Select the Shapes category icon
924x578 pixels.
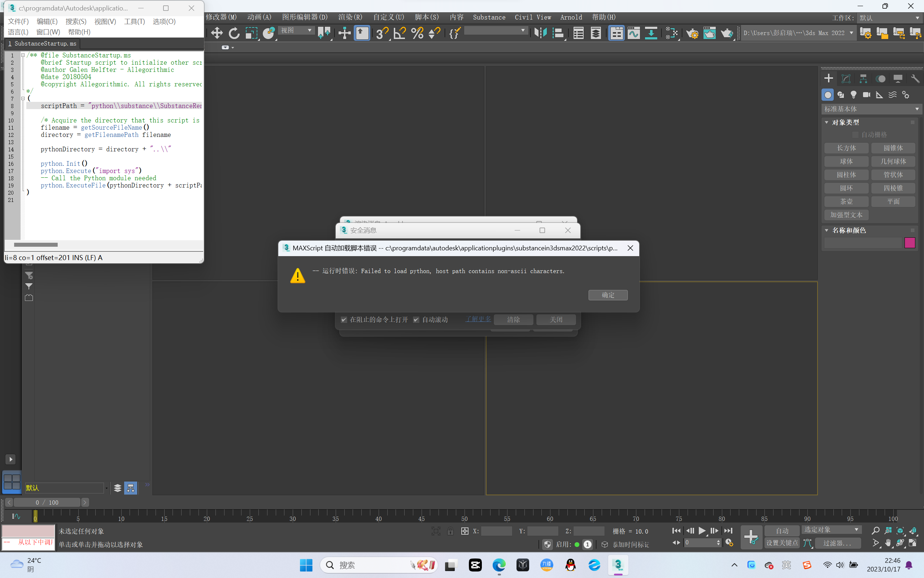click(840, 95)
